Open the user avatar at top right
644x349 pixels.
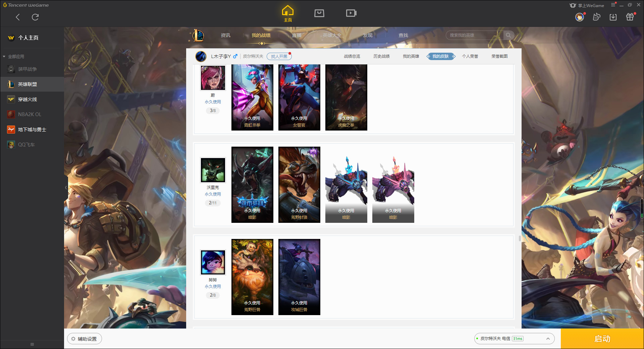point(580,17)
